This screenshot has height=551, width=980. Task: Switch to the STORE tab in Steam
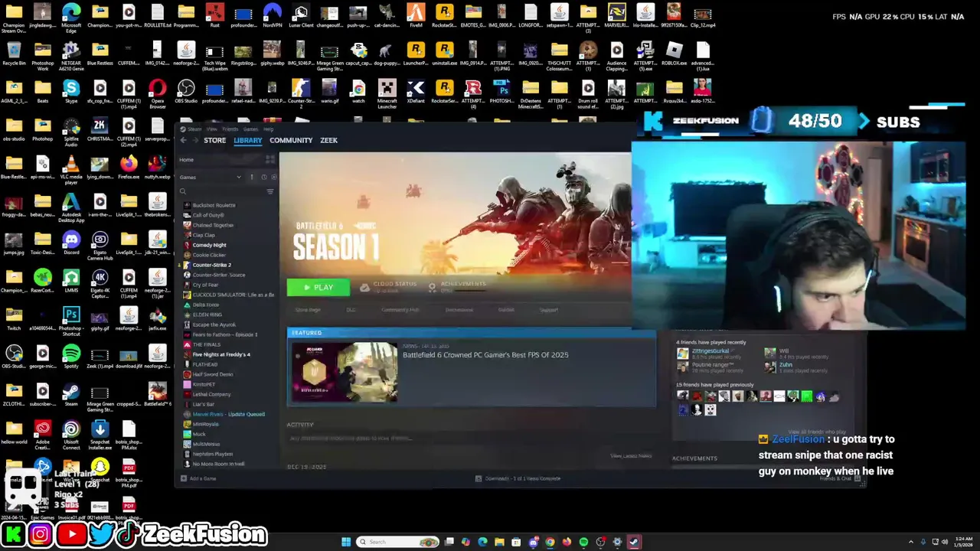click(214, 141)
